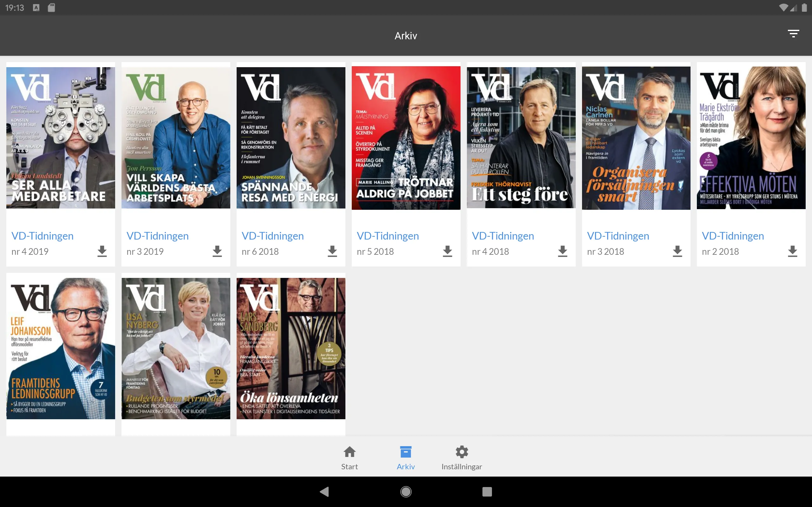The height and width of the screenshot is (507, 812).
Task: Click the filter icon in the top right
Action: tap(793, 34)
